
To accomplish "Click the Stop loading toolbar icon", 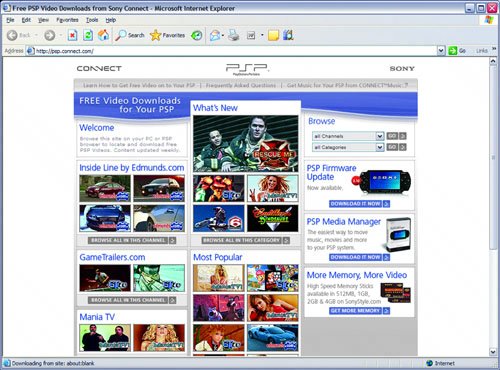I will (x=72, y=35).
